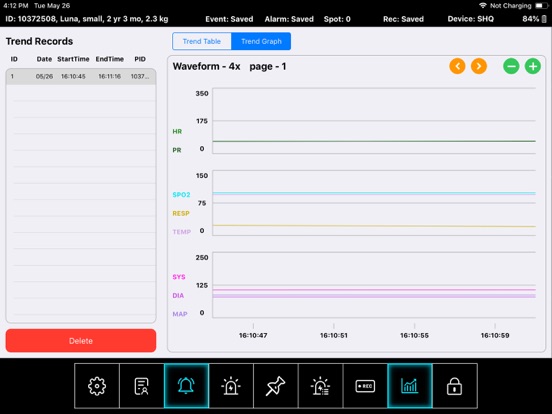Open the alarm light settings icon
Viewport: 552px width, 414px height.
231,386
